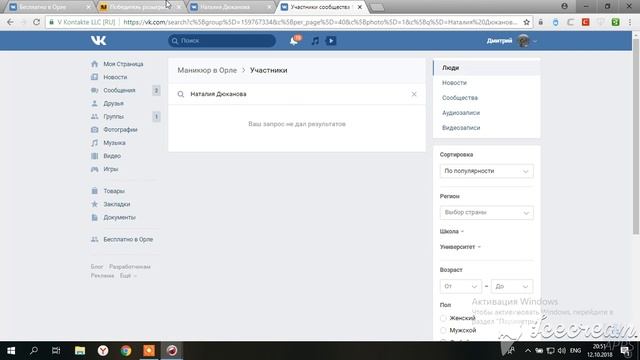Open the Выбор страны region dropdown

487,213
